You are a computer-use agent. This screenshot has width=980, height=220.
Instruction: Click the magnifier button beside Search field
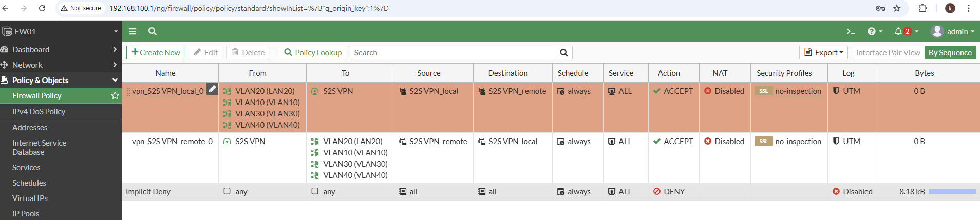[563, 52]
